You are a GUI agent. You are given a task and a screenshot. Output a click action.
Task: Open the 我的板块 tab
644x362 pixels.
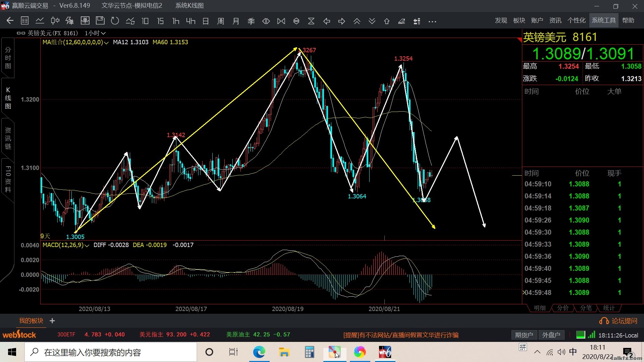pos(31,321)
